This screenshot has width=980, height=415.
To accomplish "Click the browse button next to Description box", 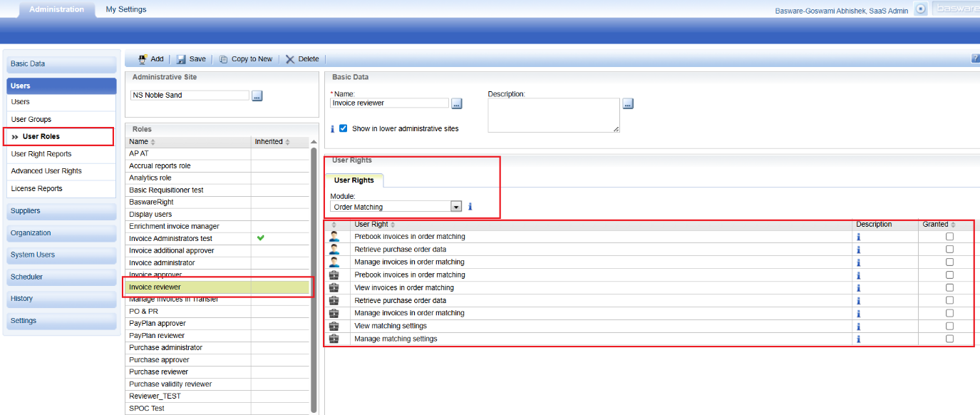I will pyautogui.click(x=628, y=103).
